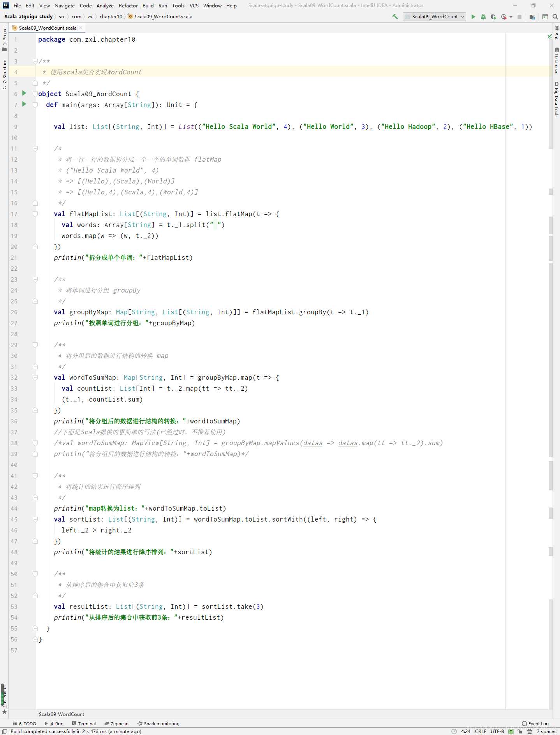This screenshot has height=735, width=560.
Task: Open Spark monitoring tool window
Action: [158, 724]
